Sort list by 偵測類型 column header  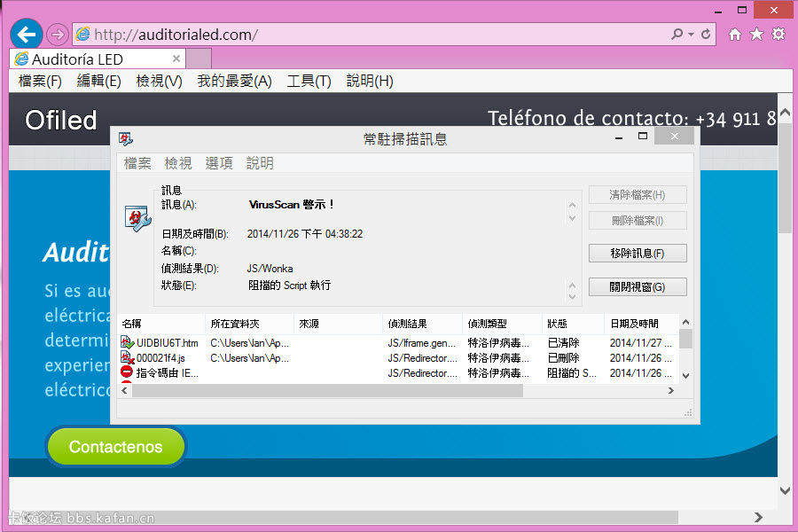click(x=503, y=324)
